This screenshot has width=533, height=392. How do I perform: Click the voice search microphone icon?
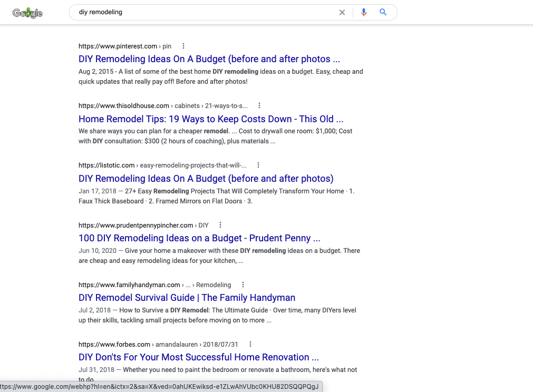click(x=364, y=12)
